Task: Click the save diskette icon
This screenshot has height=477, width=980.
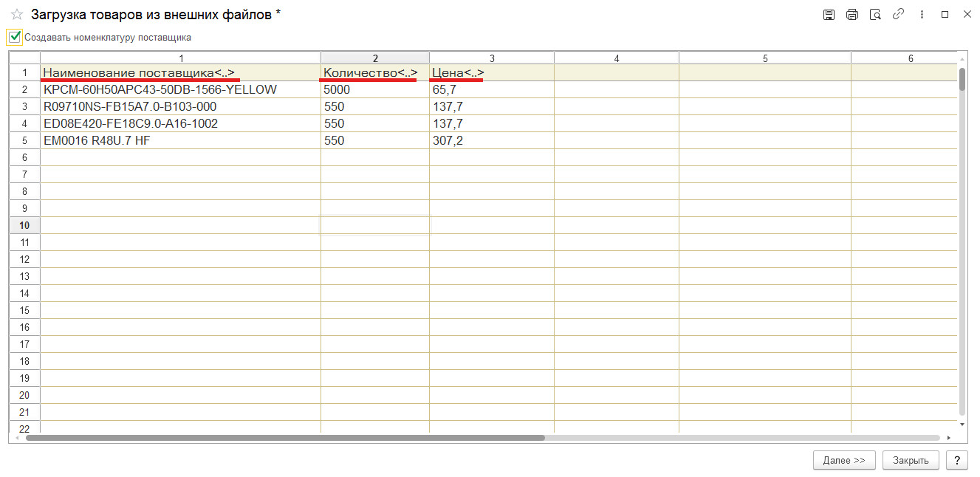Action: 829,15
